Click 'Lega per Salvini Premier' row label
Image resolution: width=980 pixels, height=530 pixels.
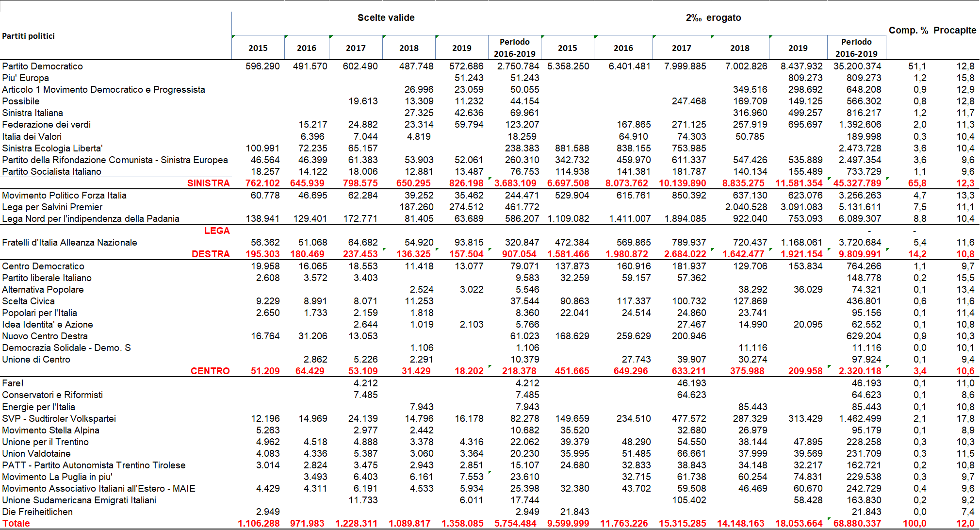click(52, 207)
